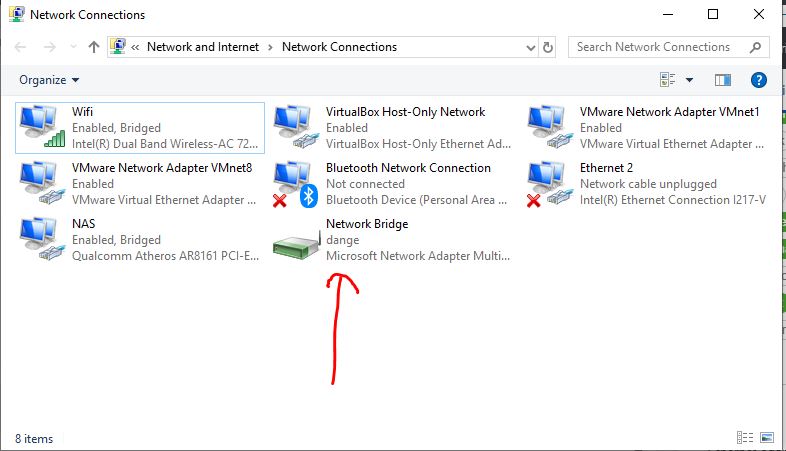Select the Ethernet 2 adapter icon
This screenshot has width=786, height=451.
coord(550,184)
